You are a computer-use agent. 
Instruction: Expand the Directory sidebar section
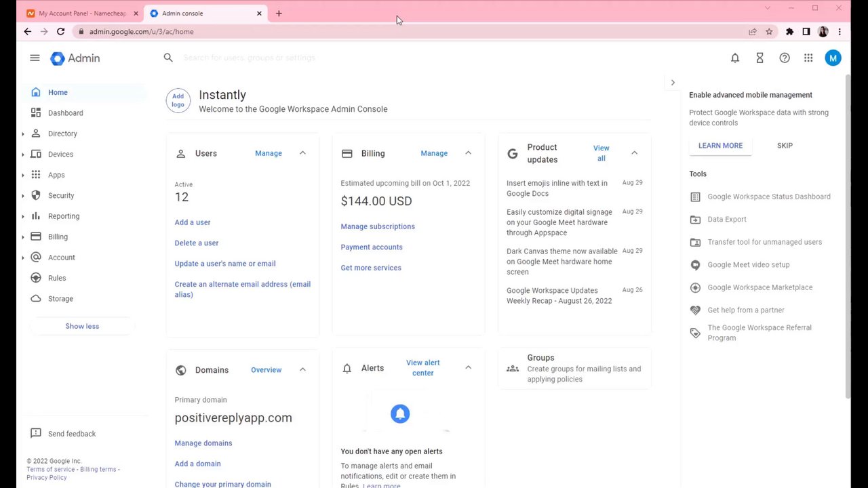tap(23, 134)
